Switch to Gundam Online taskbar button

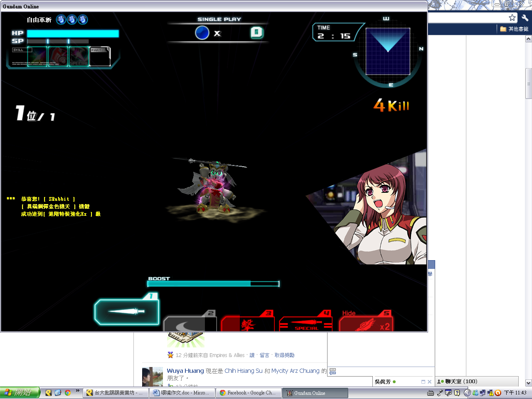pos(315,393)
